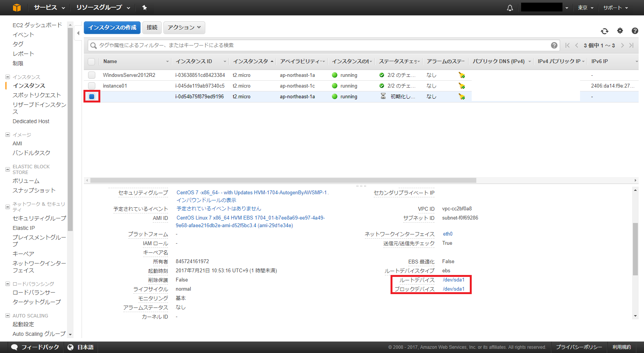Open EC2 ダッシュボード in sidebar

pyautogui.click(x=37, y=25)
